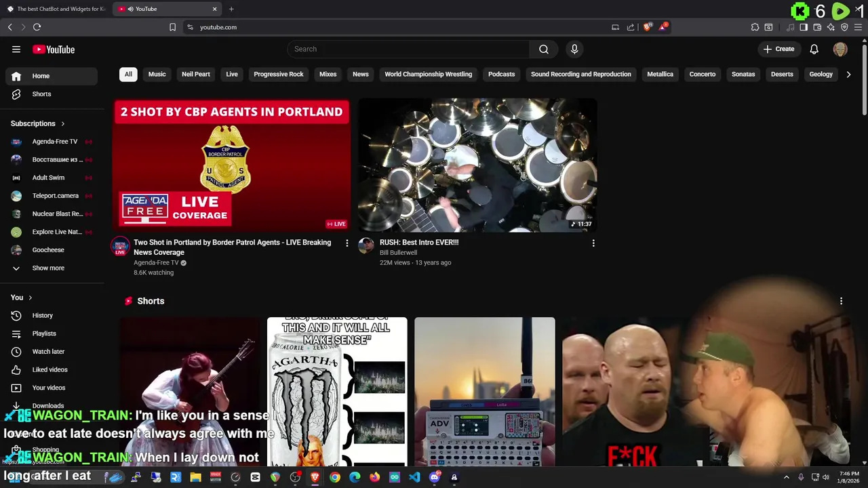The image size is (868, 488).
Task: Open a new browser tab
Action: click(x=231, y=9)
